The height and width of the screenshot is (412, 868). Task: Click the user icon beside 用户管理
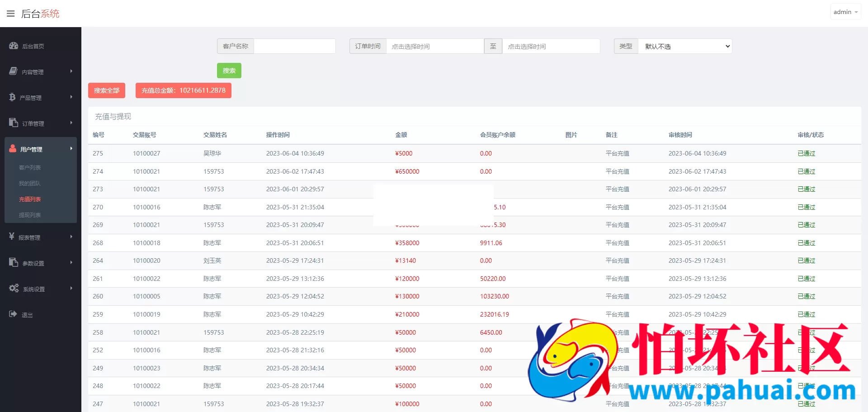point(13,149)
